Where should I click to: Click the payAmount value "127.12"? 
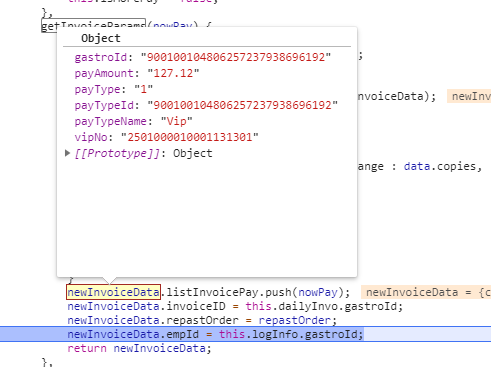(173, 73)
